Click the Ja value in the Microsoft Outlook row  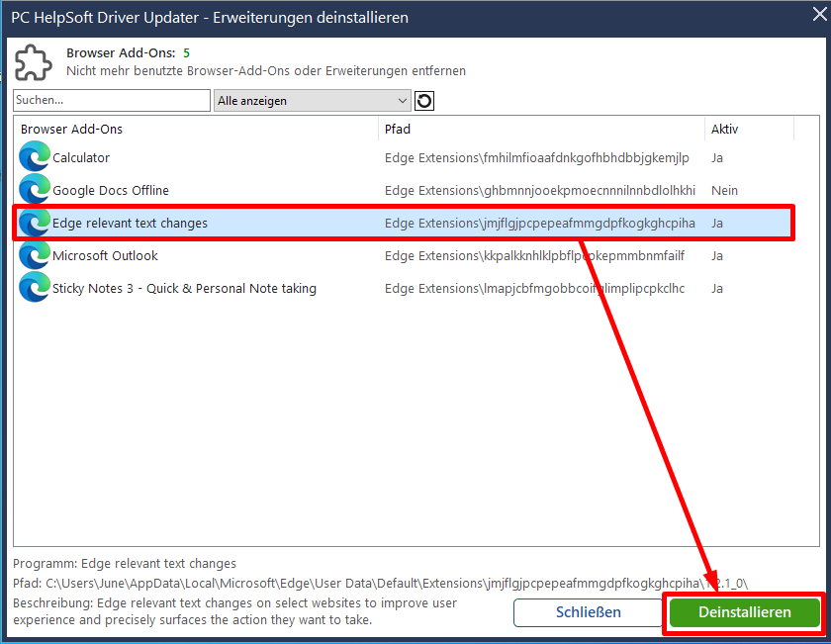717,255
